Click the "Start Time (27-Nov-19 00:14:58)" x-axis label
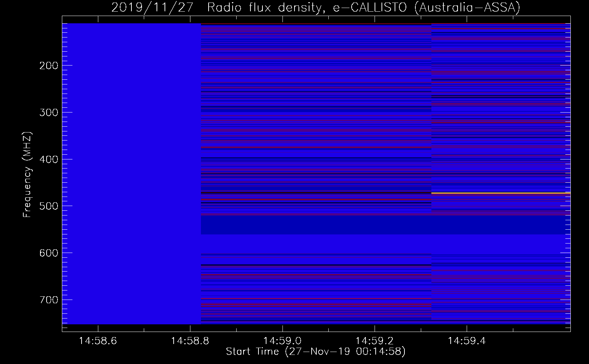 (316, 352)
